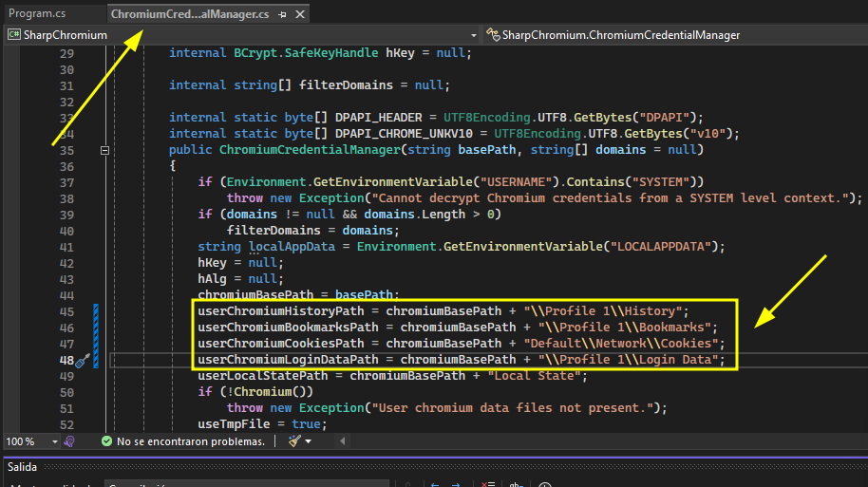Open the screwdriver quick actions on line 48
Image resolution: width=868 pixels, height=487 pixels.
83,361
